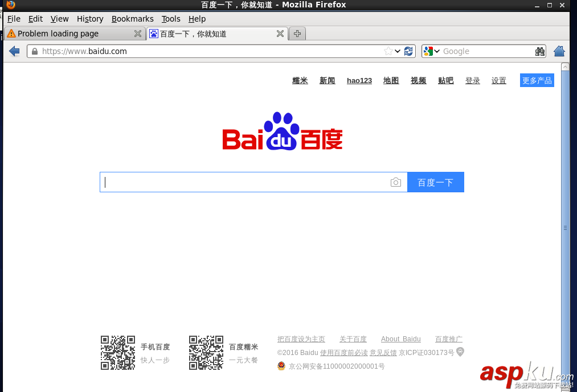The image size is (577, 392).
Task: Open the View menu
Action: [60, 19]
